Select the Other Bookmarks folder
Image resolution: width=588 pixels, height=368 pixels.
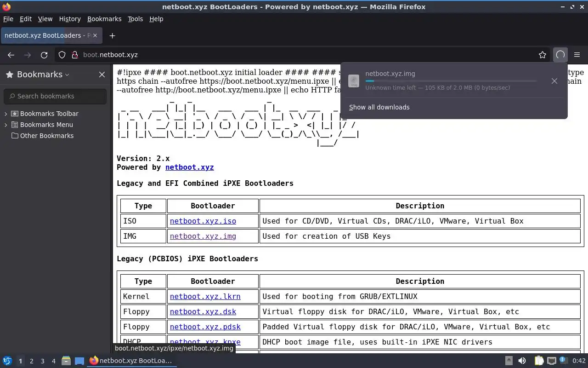42,136
